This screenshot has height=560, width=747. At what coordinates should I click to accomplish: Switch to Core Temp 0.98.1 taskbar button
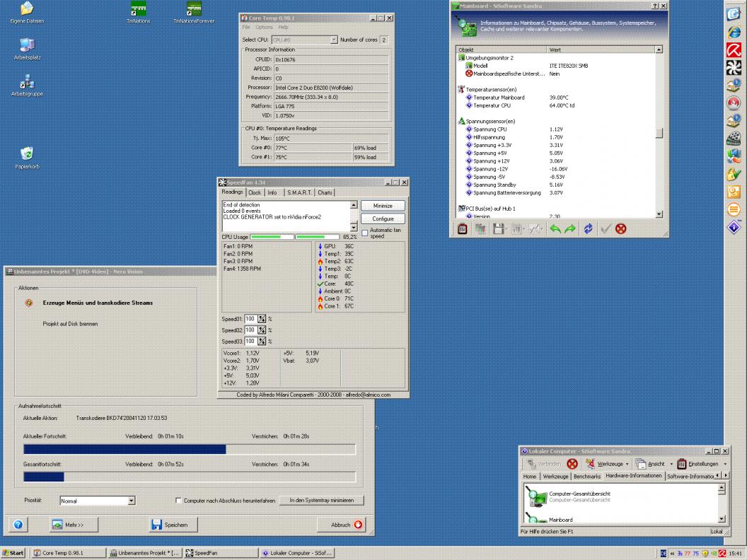click(69, 553)
